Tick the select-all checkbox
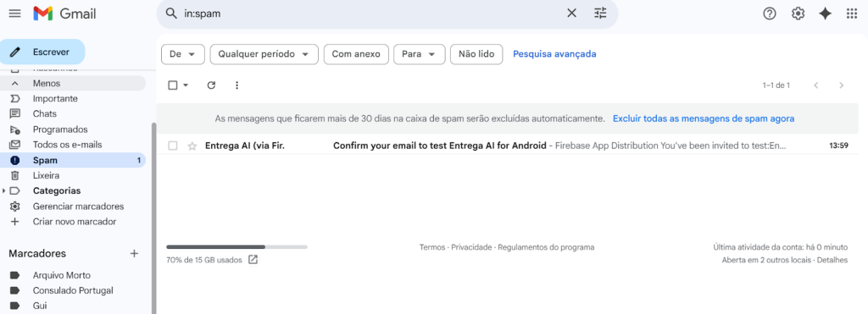 tap(173, 85)
